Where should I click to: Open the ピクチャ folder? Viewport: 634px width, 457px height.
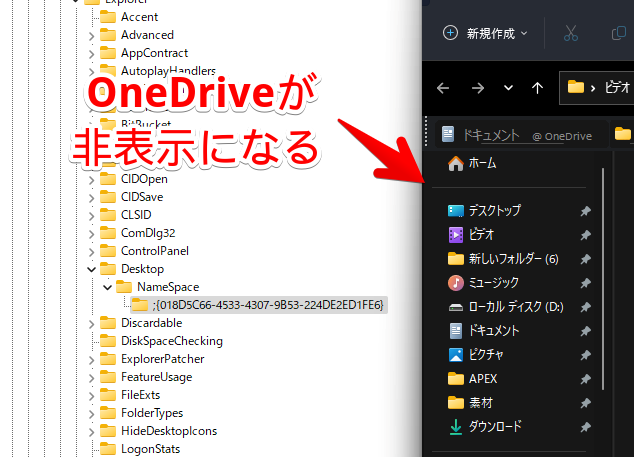476,355
